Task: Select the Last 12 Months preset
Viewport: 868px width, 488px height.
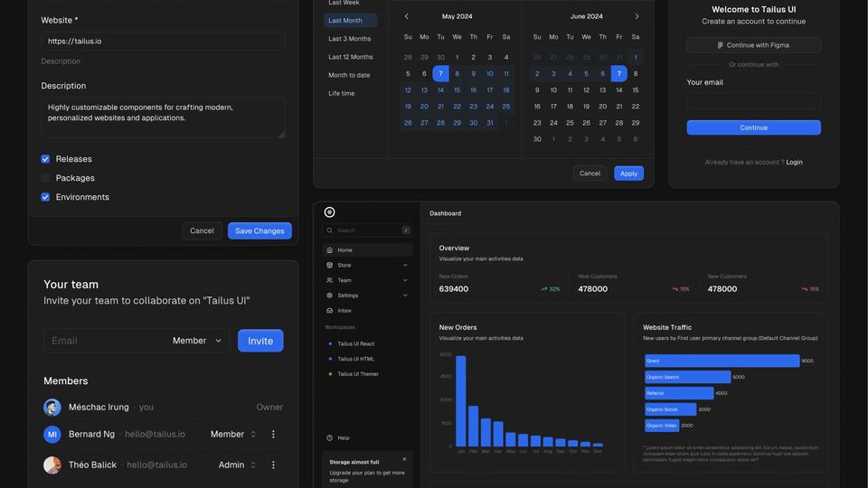Action: coord(351,57)
